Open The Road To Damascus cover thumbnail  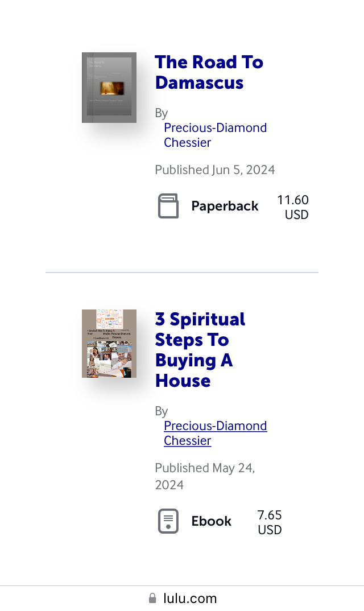click(109, 88)
